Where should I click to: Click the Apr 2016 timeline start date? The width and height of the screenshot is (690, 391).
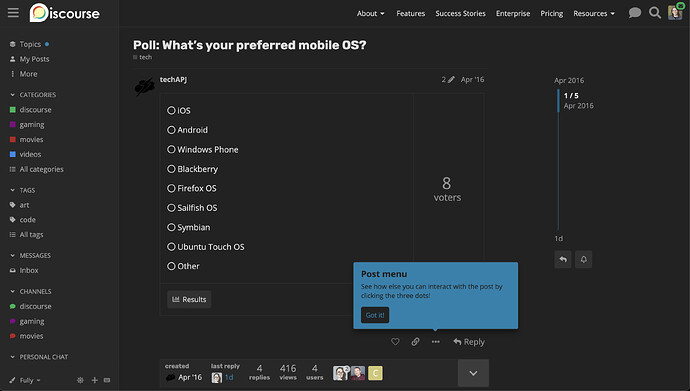click(569, 80)
